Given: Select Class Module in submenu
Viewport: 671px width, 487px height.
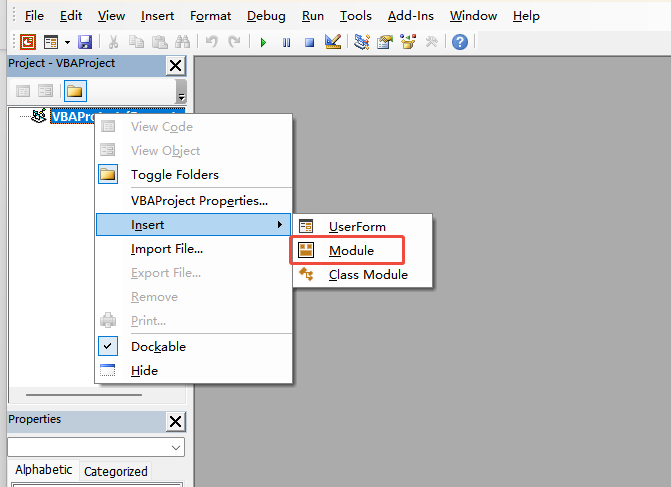Looking at the screenshot, I should tap(368, 275).
